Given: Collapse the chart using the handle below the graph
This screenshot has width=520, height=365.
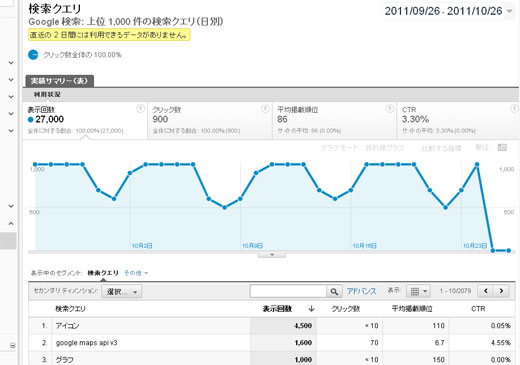Looking at the screenshot, I should point(272,255).
